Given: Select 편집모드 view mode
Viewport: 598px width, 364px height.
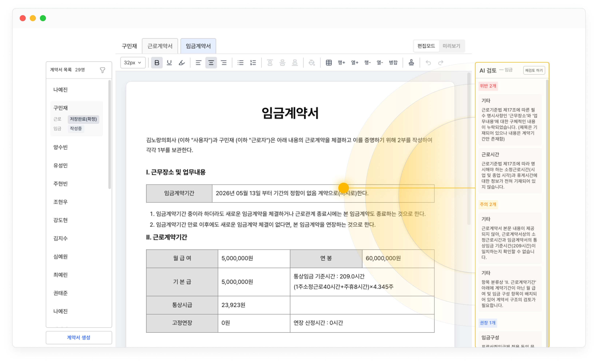Looking at the screenshot, I should tap(426, 46).
